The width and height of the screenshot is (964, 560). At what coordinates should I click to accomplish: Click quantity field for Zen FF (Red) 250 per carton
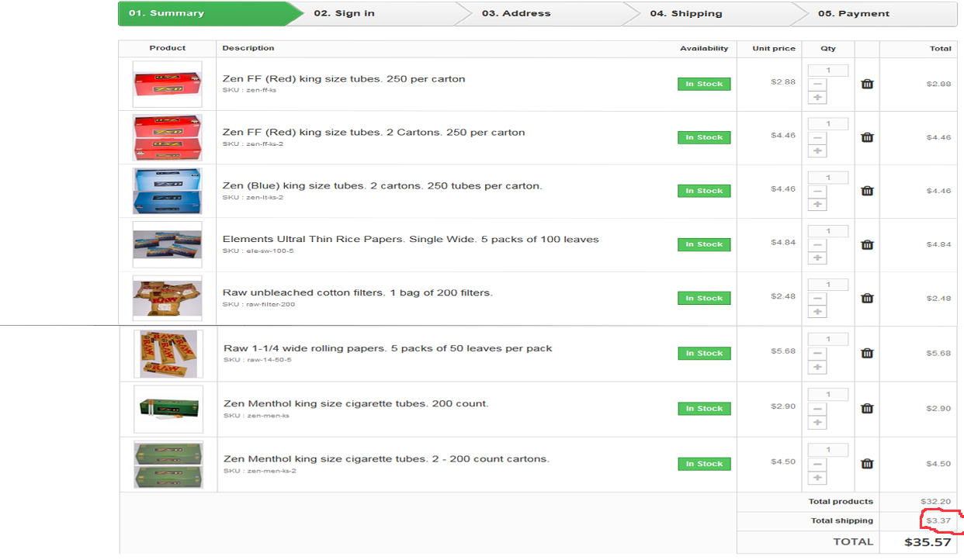[x=828, y=71]
